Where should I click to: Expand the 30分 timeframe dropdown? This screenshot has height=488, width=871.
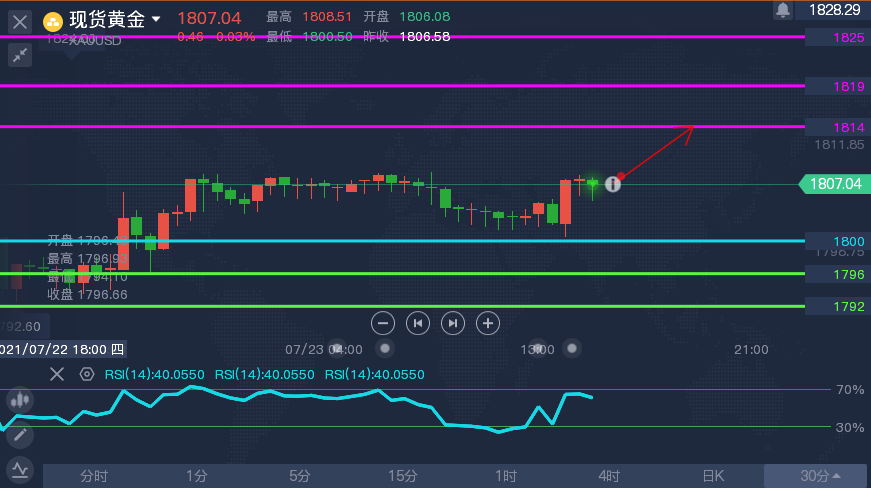pos(818,476)
